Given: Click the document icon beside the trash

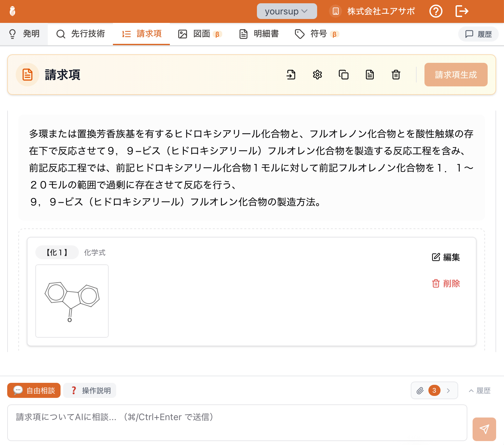Looking at the screenshot, I should tap(370, 75).
